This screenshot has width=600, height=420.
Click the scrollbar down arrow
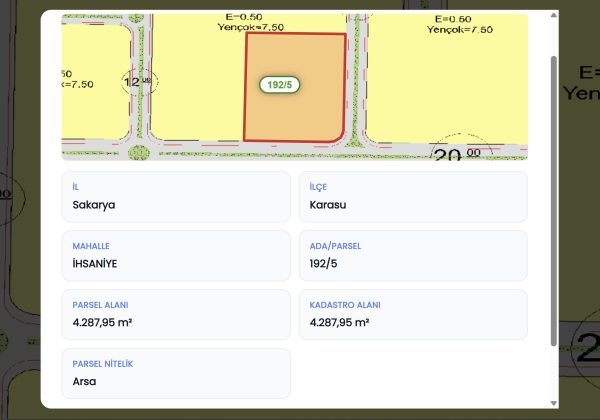pyautogui.click(x=553, y=403)
